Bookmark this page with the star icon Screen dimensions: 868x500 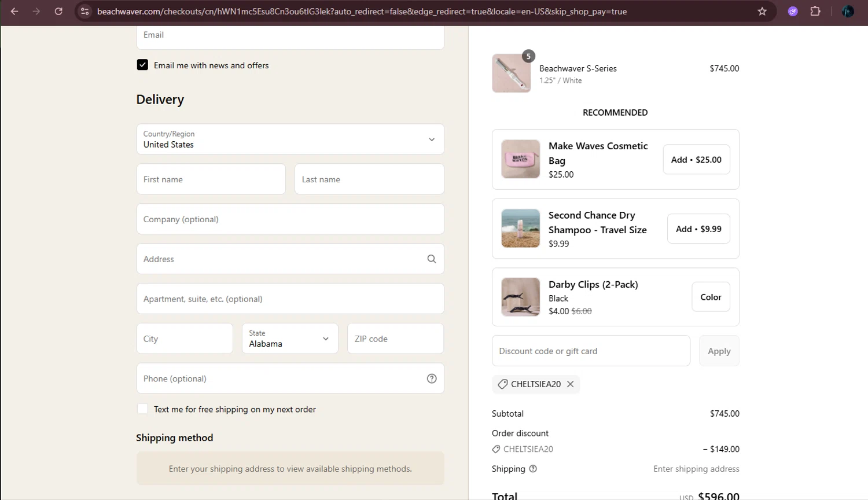click(762, 11)
